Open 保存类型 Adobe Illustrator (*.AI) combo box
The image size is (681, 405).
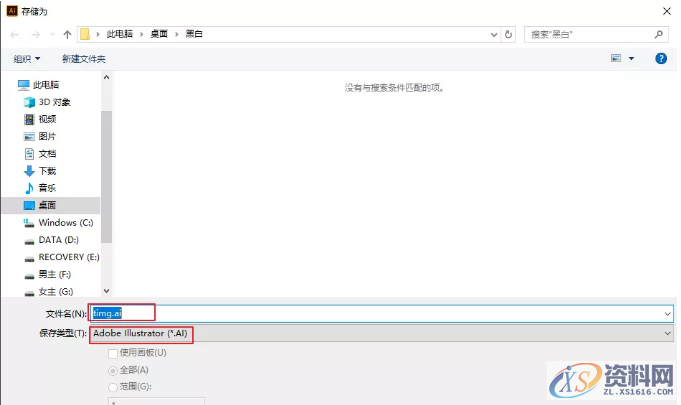(381, 333)
